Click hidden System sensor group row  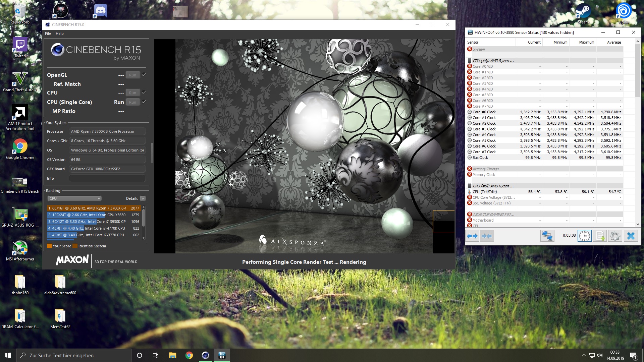(x=545, y=49)
